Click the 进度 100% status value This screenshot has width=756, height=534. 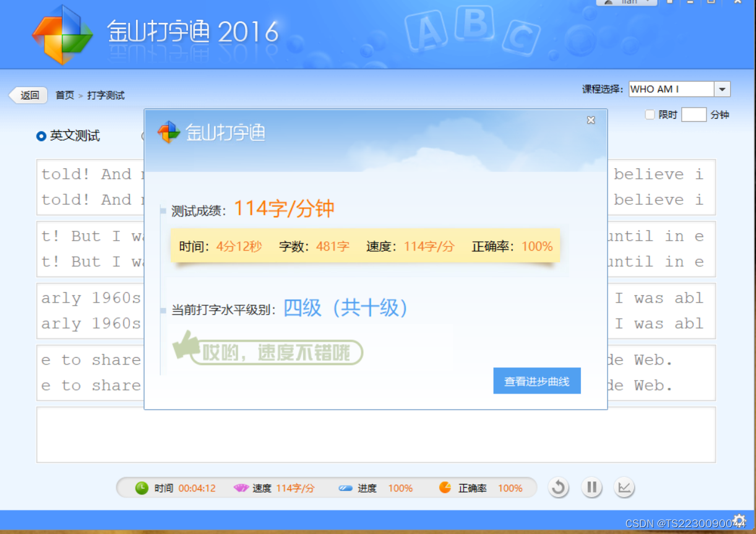pyautogui.click(x=400, y=488)
